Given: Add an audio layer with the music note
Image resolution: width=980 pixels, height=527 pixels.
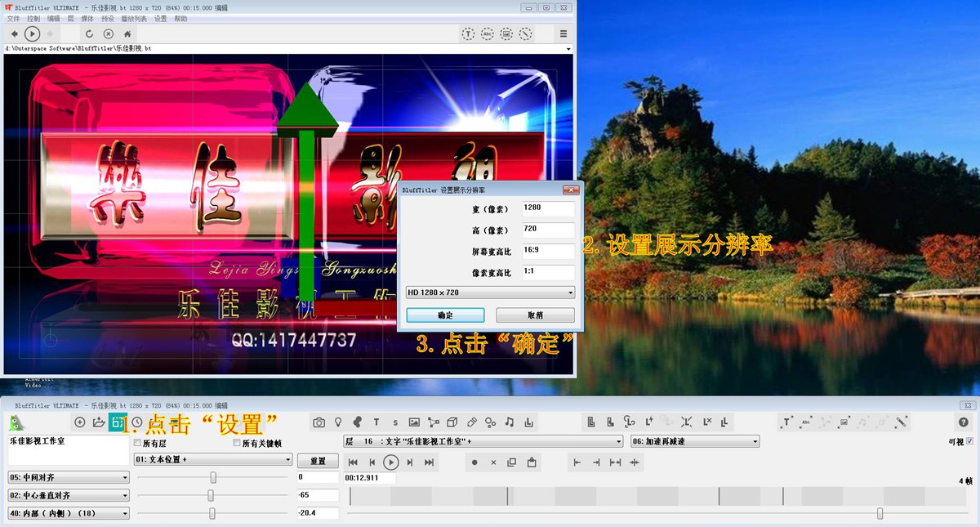Looking at the screenshot, I should click(x=510, y=422).
